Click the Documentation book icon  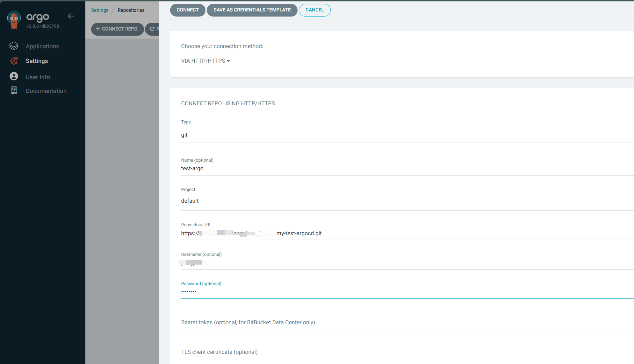tap(14, 91)
